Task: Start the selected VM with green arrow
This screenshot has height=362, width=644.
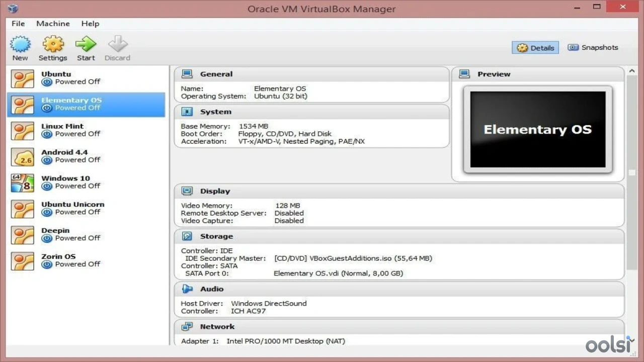Action: coord(86,44)
